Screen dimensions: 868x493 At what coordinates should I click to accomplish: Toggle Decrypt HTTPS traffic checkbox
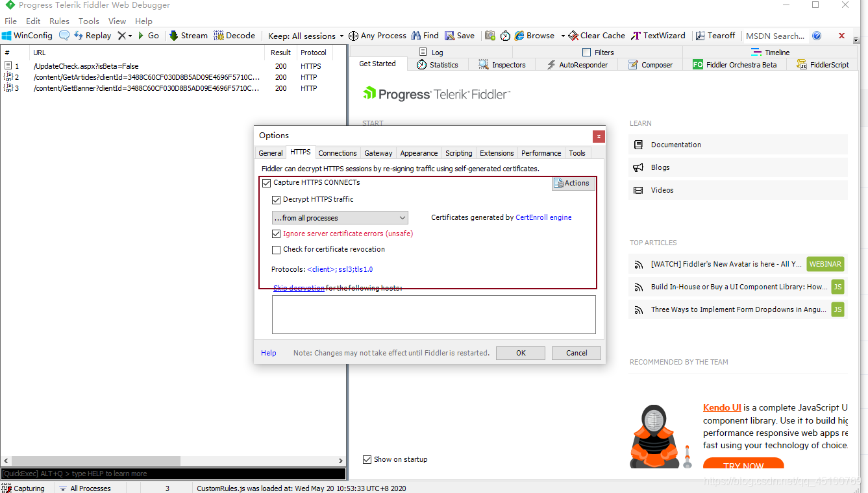(x=276, y=200)
